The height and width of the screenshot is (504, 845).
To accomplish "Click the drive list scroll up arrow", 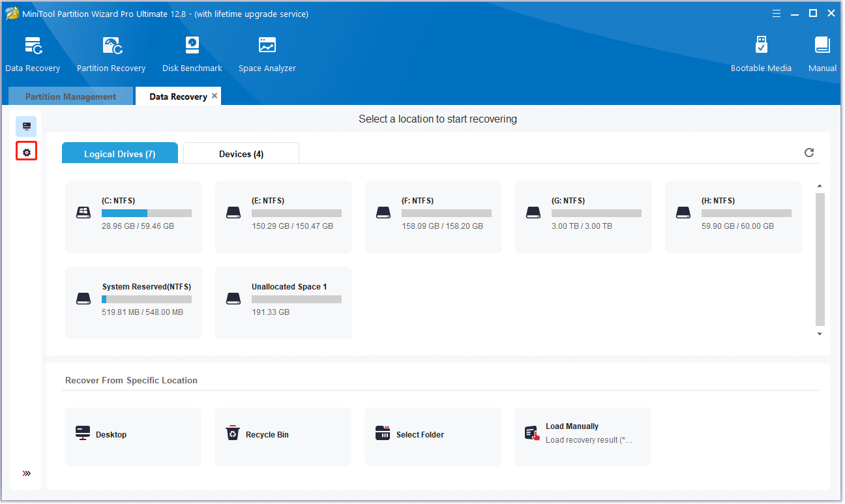I will 820,186.
